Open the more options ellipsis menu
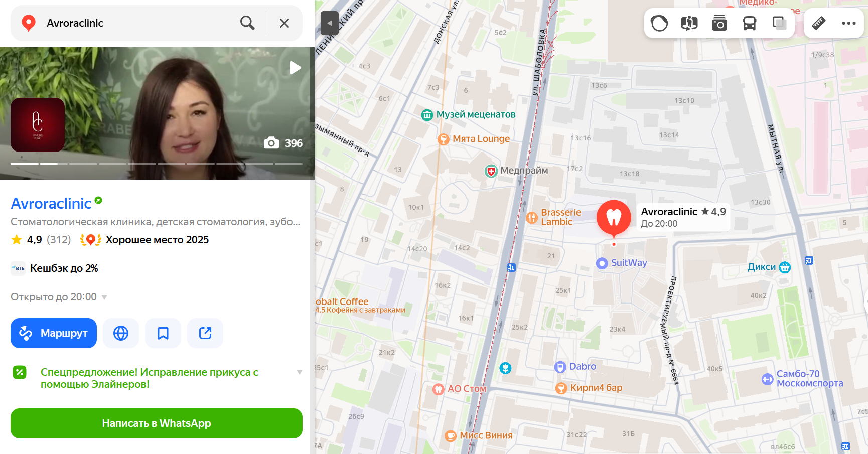 coord(849,23)
